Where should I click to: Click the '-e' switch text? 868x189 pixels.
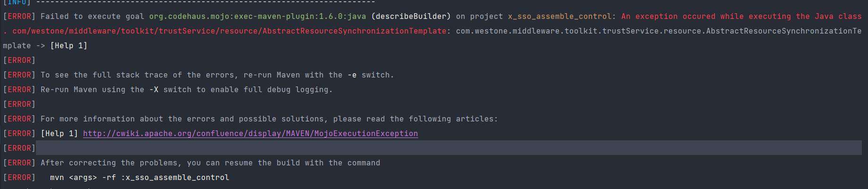[352, 75]
